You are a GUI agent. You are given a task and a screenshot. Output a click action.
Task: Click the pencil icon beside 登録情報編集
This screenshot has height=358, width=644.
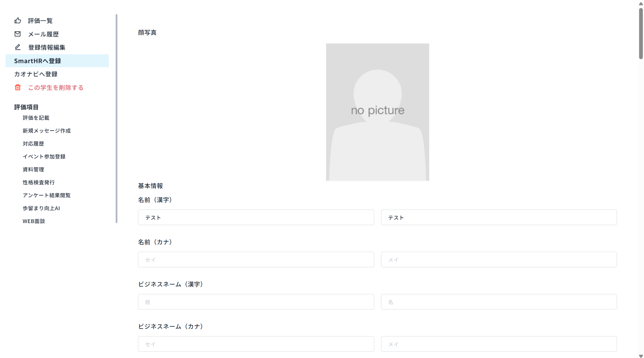point(18,47)
